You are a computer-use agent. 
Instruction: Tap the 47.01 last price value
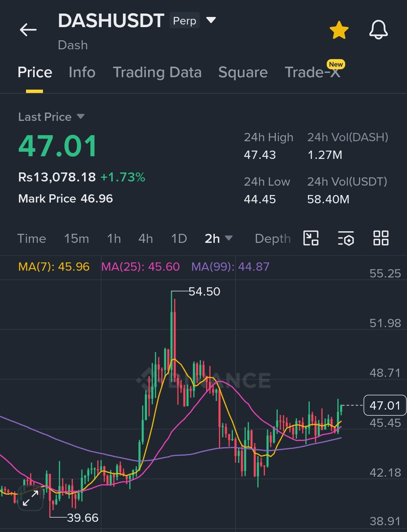pyautogui.click(x=58, y=146)
